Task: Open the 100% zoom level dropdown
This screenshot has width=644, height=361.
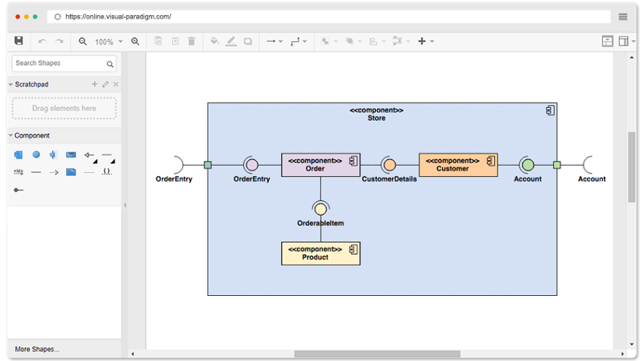Action: [109, 42]
